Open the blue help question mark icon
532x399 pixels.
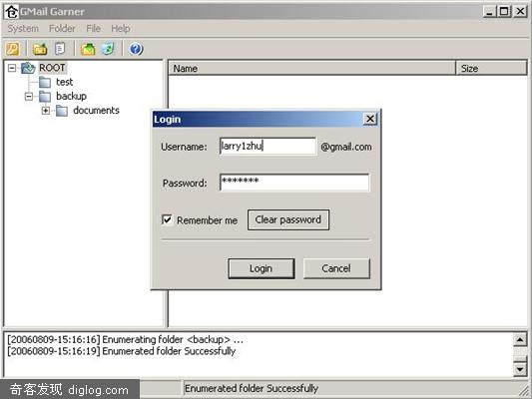point(136,49)
